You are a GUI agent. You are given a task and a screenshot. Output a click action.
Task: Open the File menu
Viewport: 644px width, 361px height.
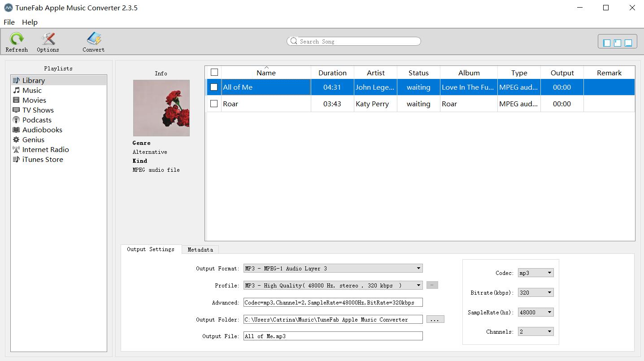point(9,22)
